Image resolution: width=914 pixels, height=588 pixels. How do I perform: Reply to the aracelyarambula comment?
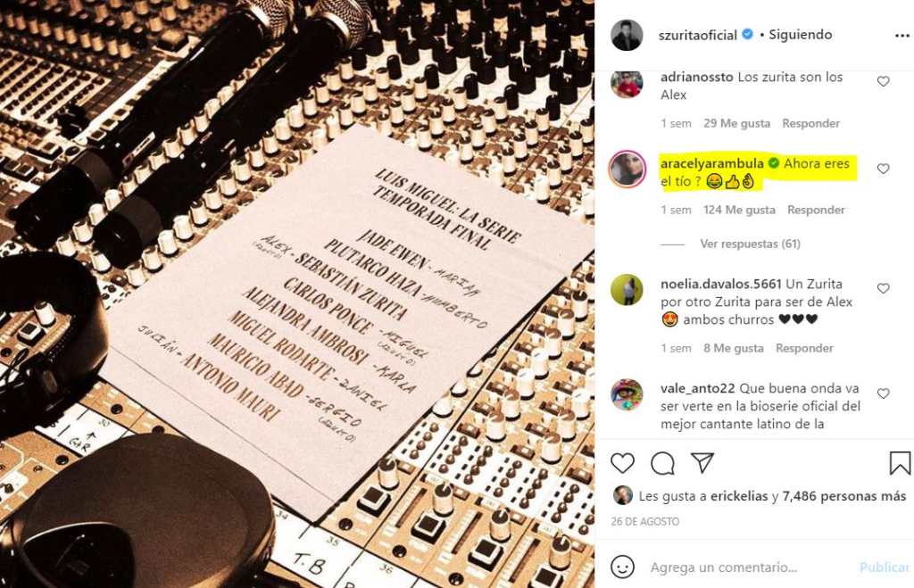(x=816, y=210)
